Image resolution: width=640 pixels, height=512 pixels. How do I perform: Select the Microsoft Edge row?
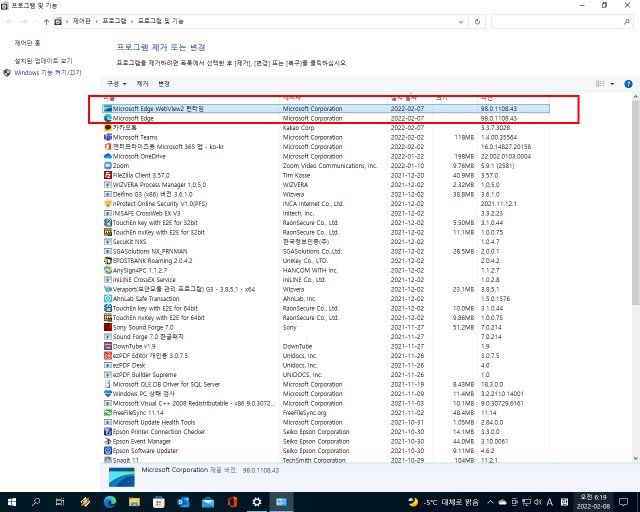click(326, 118)
